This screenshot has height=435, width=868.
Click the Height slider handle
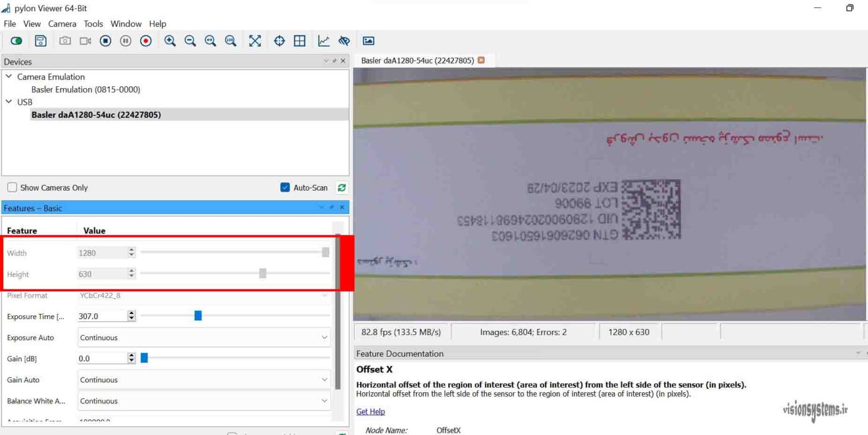263,273
